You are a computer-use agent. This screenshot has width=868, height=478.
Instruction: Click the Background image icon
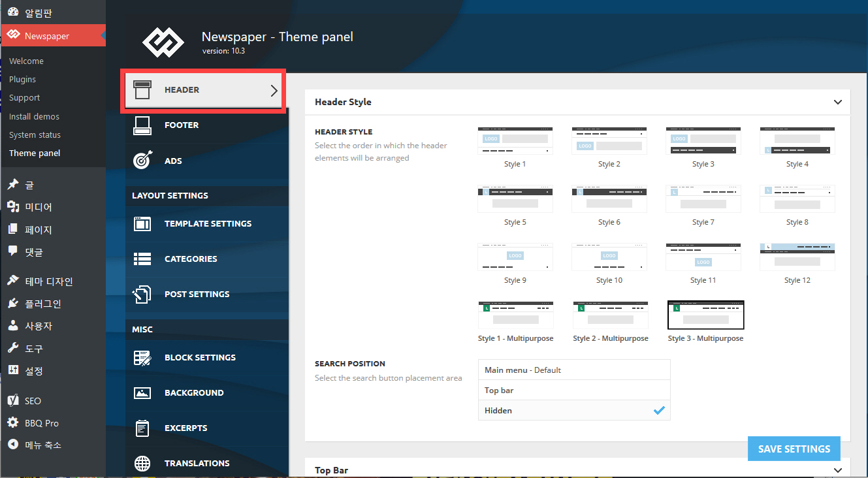click(x=142, y=393)
